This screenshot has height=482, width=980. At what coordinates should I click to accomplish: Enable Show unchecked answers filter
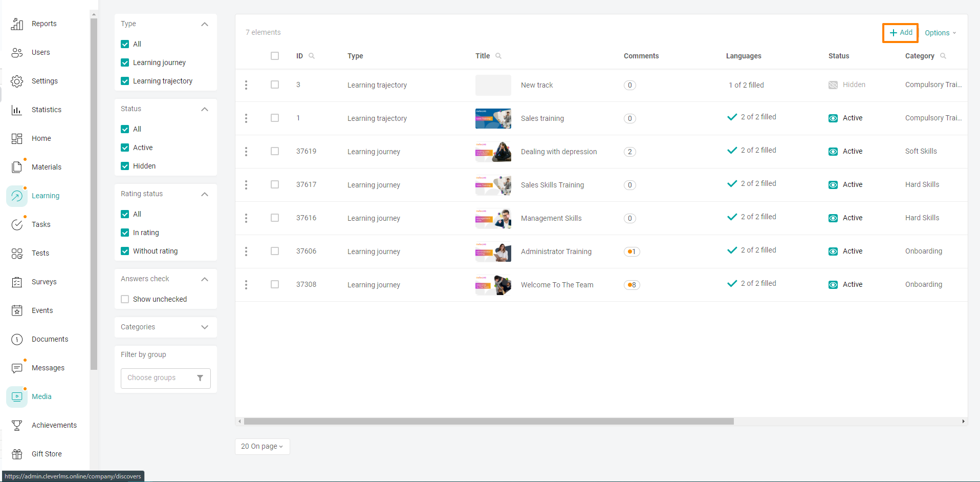tap(125, 299)
